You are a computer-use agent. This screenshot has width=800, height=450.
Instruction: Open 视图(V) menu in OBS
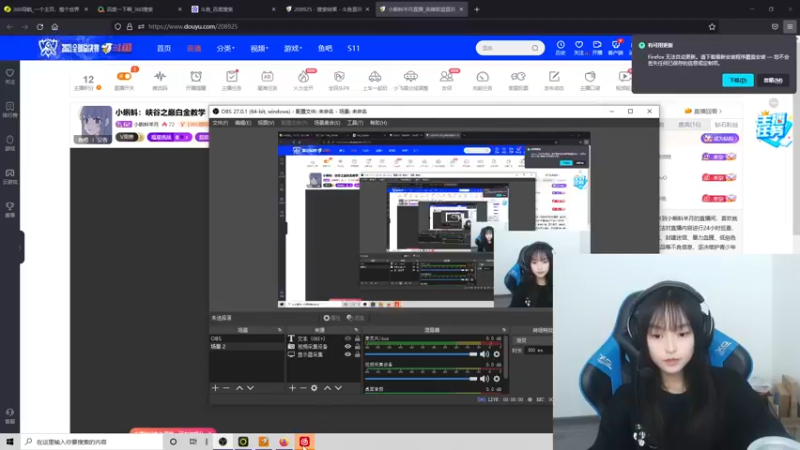pyautogui.click(x=266, y=123)
